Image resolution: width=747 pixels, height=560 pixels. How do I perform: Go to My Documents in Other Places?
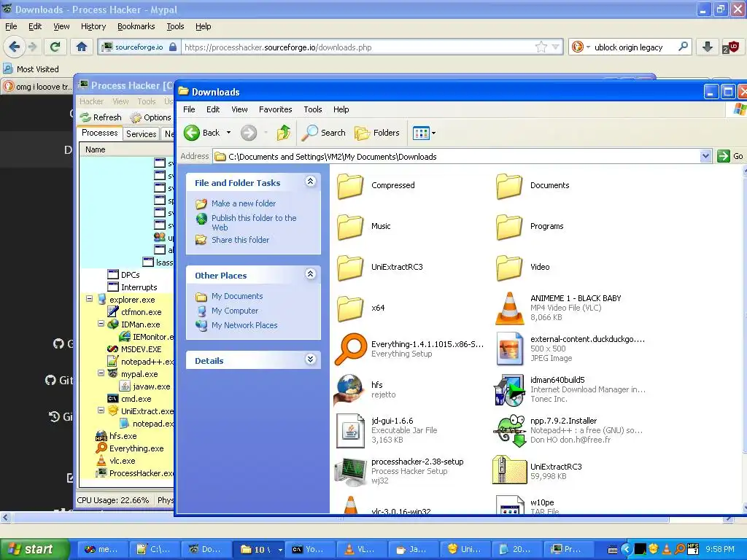237,296
